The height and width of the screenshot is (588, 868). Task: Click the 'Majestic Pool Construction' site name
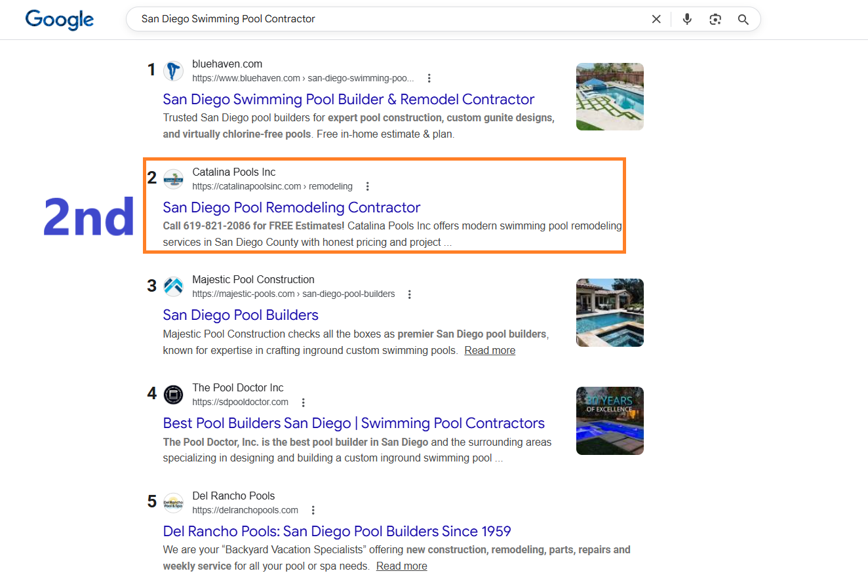[253, 279]
